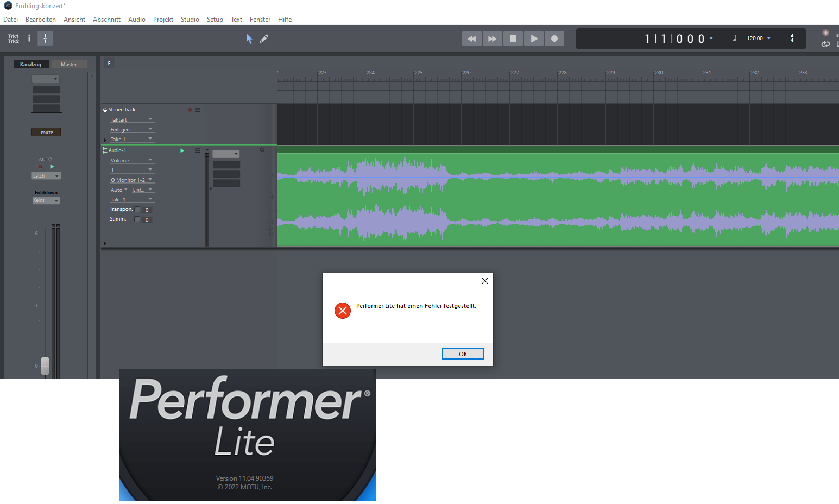Switch to the Kanalzug tab
The height and width of the screenshot is (504, 839).
(31, 64)
